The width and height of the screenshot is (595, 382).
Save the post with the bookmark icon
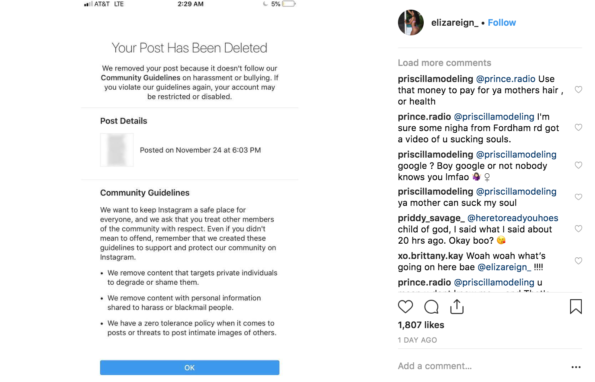576,307
